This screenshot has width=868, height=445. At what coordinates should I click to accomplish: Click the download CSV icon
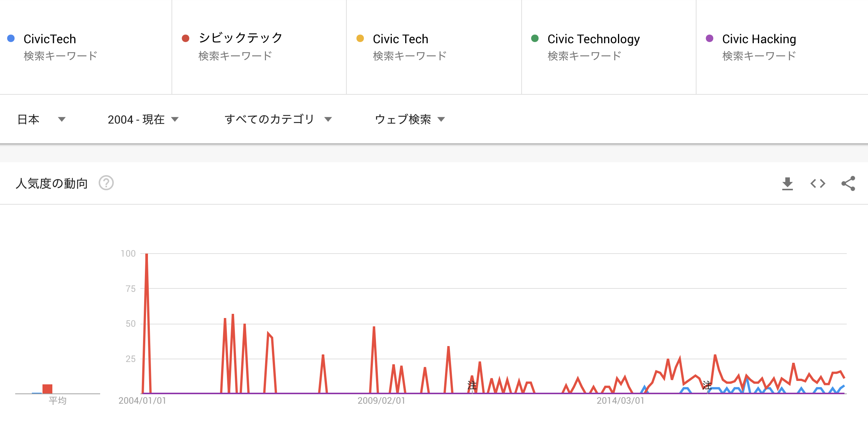click(x=787, y=183)
